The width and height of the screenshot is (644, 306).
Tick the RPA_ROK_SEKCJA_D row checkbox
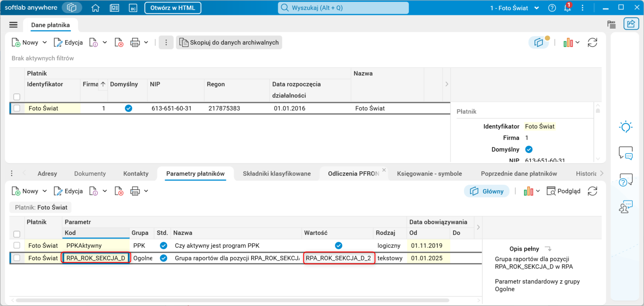[x=17, y=258]
